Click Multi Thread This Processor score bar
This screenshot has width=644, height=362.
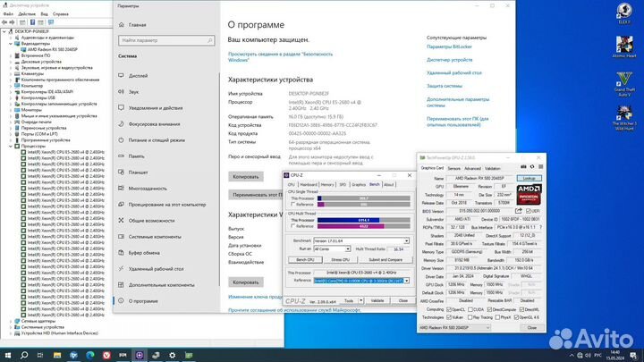pyautogui.click(x=363, y=220)
